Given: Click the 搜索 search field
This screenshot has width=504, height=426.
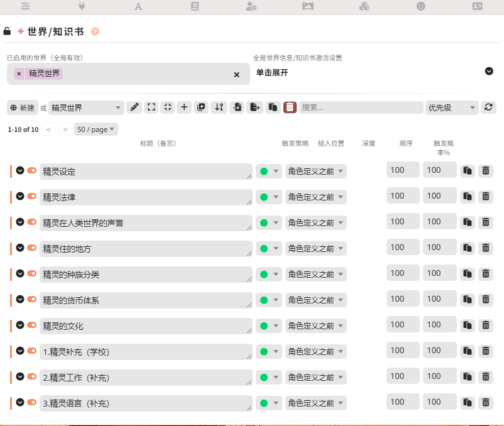Looking at the screenshot, I should [x=361, y=107].
